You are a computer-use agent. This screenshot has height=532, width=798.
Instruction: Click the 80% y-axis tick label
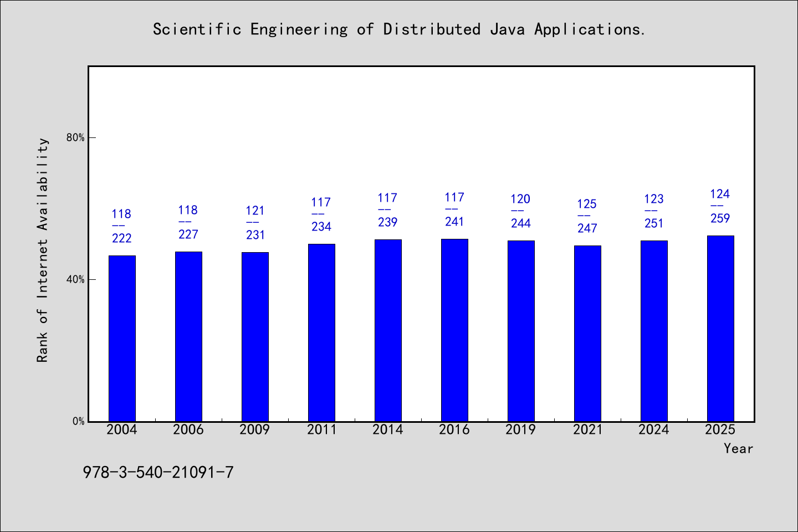coord(75,137)
